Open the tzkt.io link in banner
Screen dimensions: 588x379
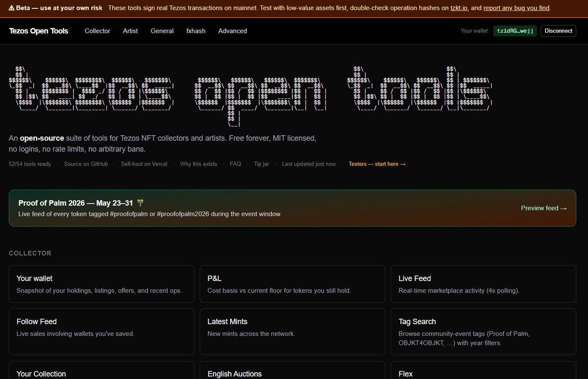coord(459,8)
